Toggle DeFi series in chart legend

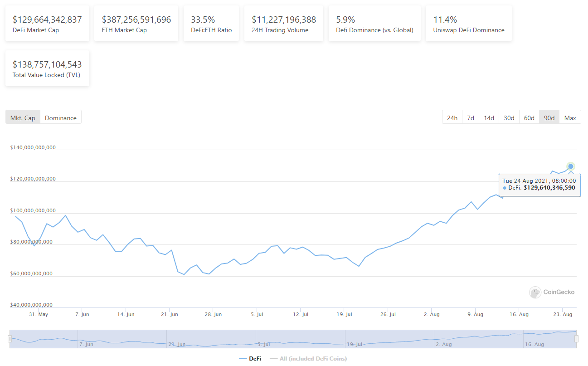click(250, 359)
